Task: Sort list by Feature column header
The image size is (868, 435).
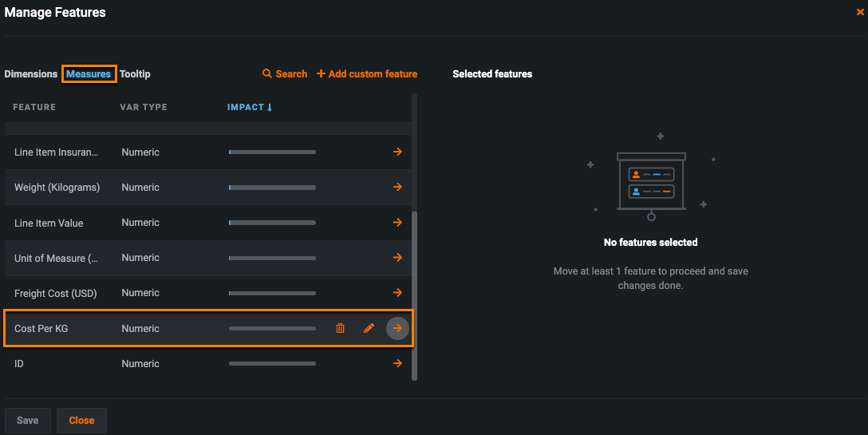Action: [34, 107]
